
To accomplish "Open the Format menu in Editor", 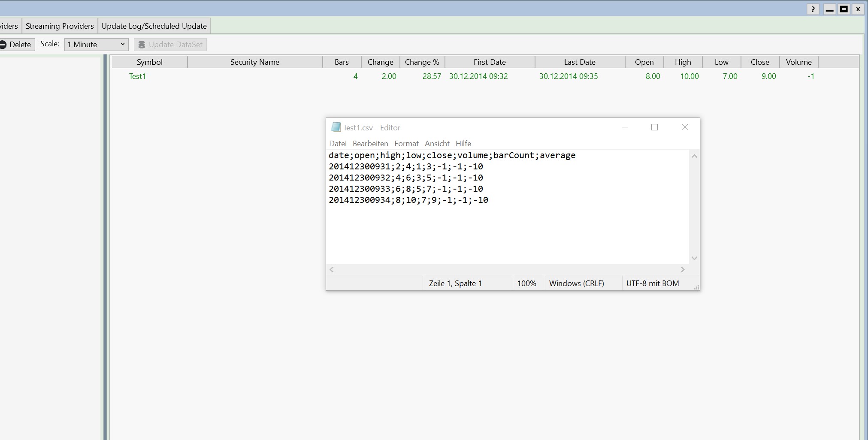I will 406,144.
